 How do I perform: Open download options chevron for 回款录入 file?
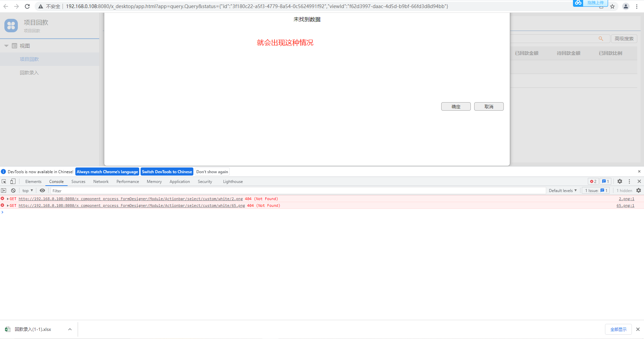point(70,329)
